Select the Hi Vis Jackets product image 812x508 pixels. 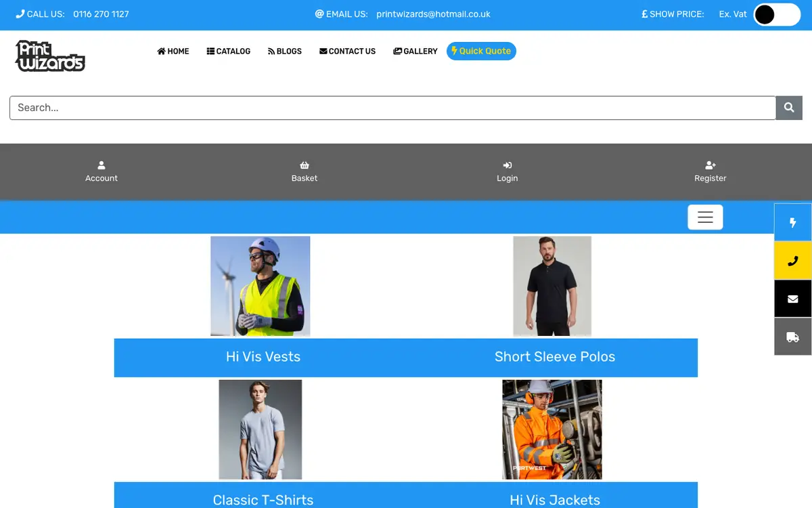click(552, 429)
